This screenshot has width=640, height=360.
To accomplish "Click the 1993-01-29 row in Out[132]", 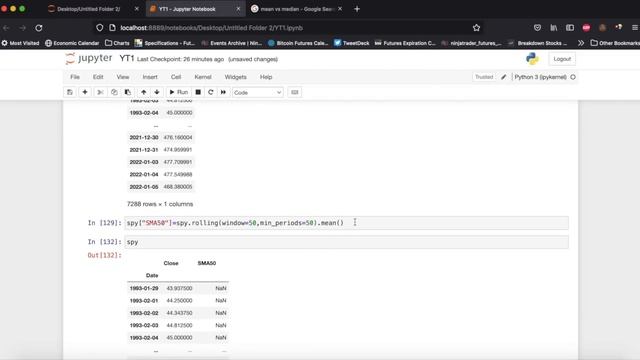I will (178, 288).
